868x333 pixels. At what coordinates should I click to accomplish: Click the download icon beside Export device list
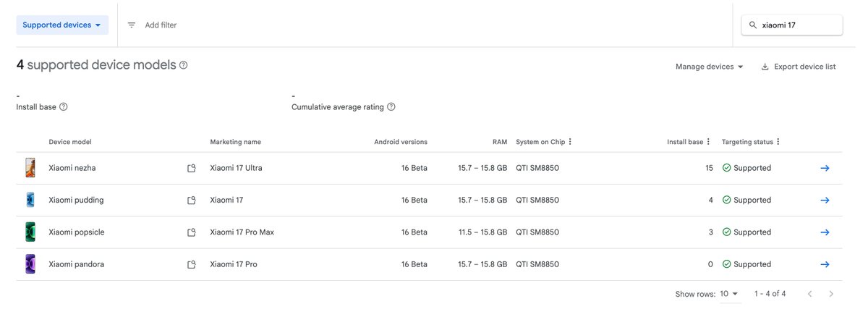(x=765, y=67)
